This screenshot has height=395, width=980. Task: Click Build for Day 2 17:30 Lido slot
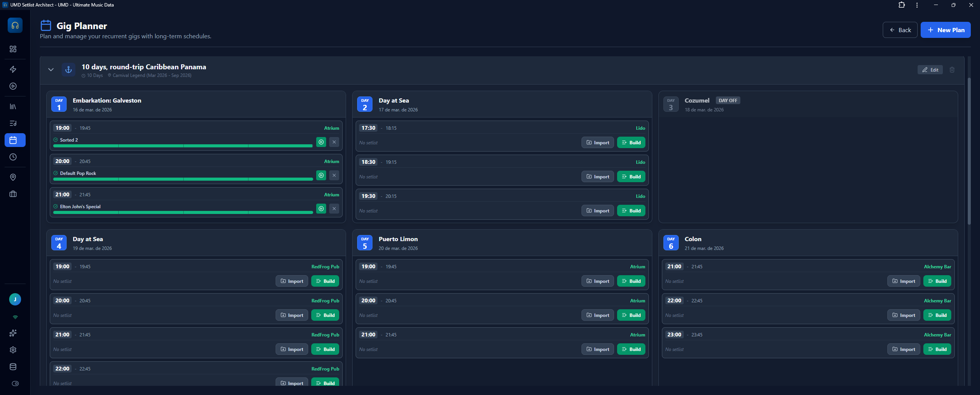[631, 142]
